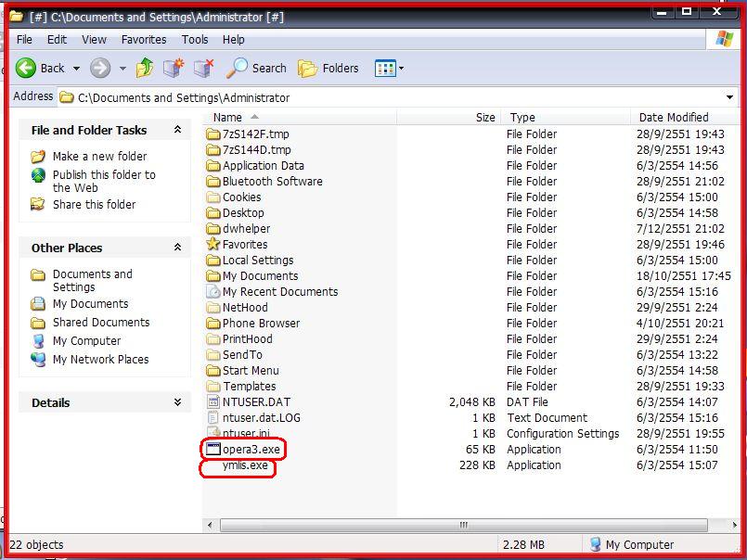Click the scroll right arrow
747x560 pixels.
coord(734,525)
